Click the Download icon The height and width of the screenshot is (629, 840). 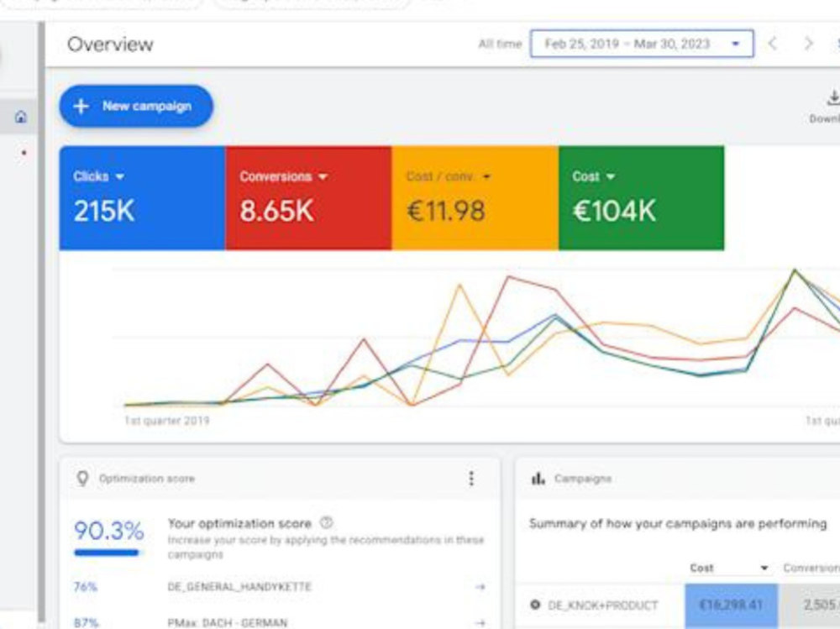point(833,98)
